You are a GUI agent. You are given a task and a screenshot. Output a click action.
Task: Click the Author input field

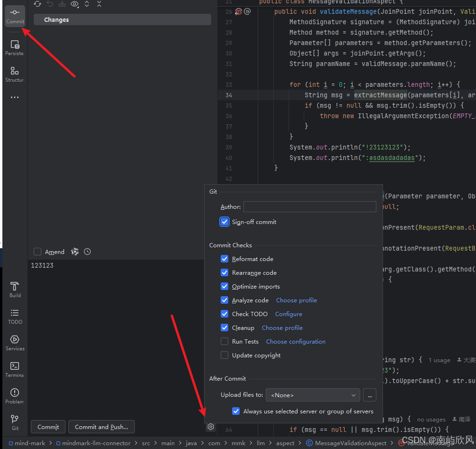coord(309,207)
